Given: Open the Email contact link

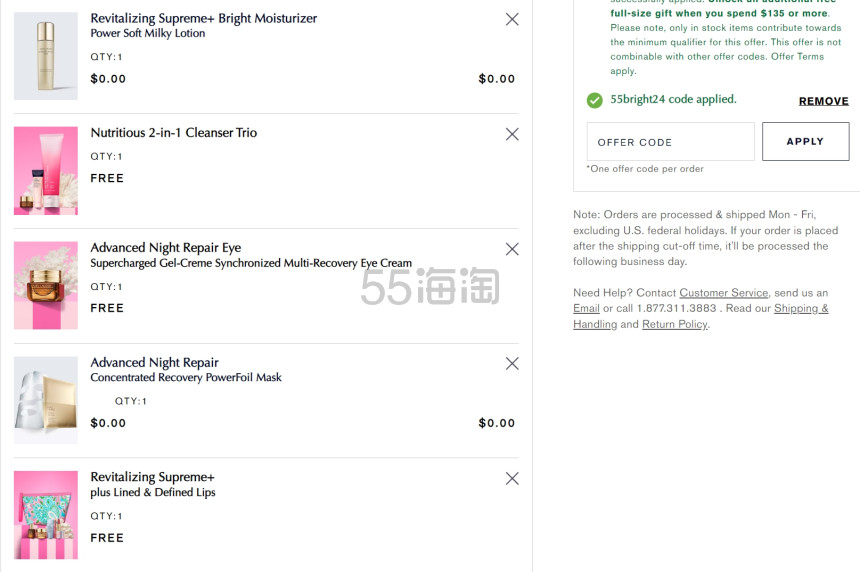Looking at the screenshot, I should click(586, 308).
